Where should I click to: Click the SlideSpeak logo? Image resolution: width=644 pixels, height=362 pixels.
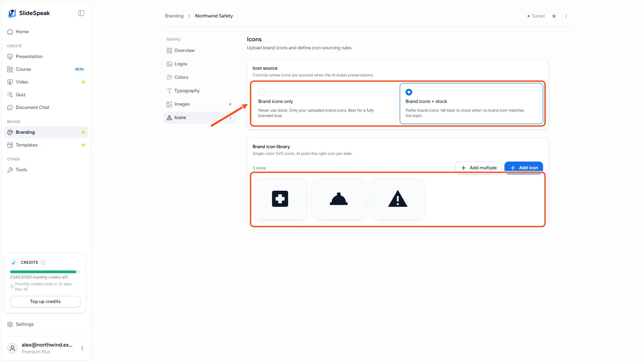tap(29, 13)
